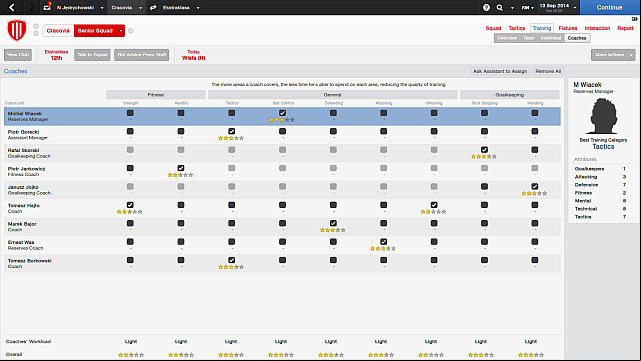The width and height of the screenshot is (641, 361).
Task: Click the Remove All button
Action: [548, 71]
